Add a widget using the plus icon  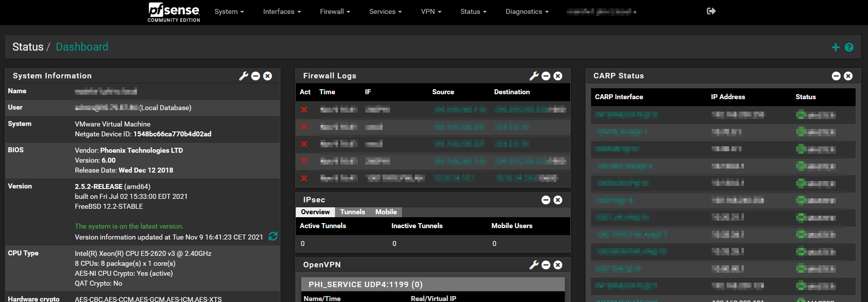[x=835, y=47]
